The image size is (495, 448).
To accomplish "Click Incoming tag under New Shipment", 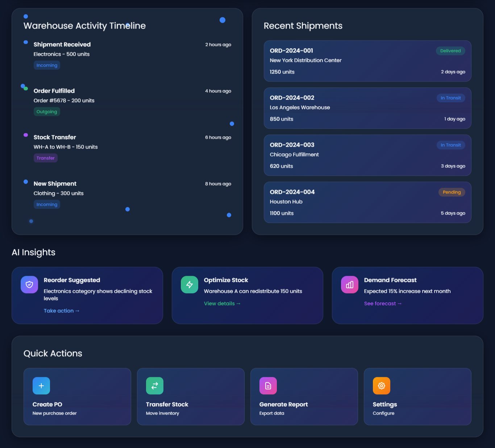I will (47, 204).
